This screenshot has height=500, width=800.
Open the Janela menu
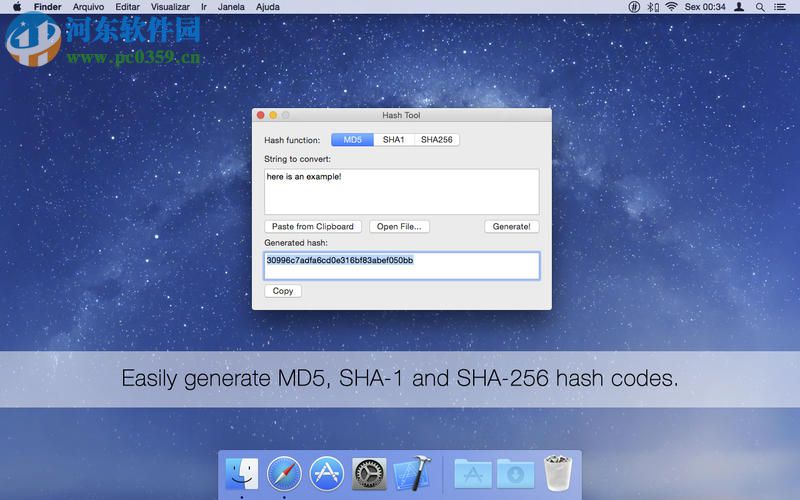(x=231, y=7)
